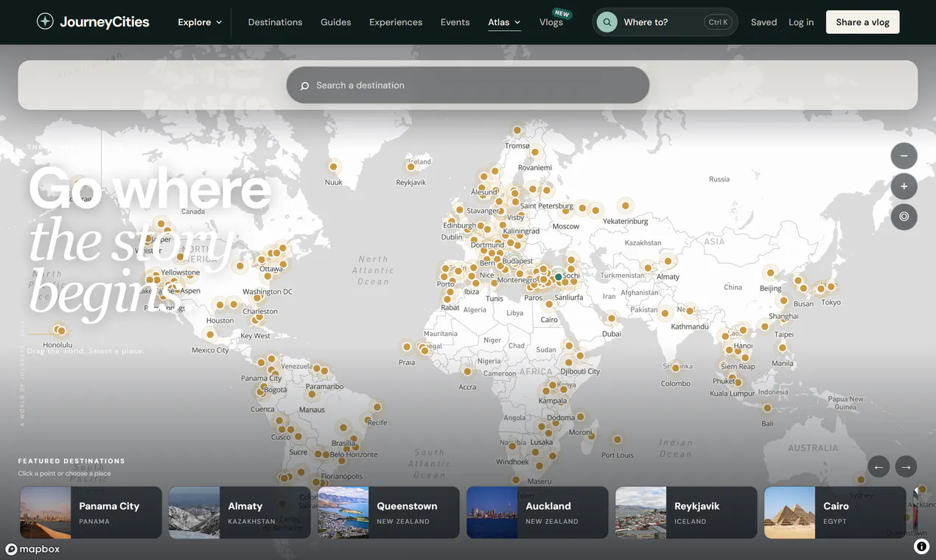Select the Port Louis map marker

[x=617, y=440]
